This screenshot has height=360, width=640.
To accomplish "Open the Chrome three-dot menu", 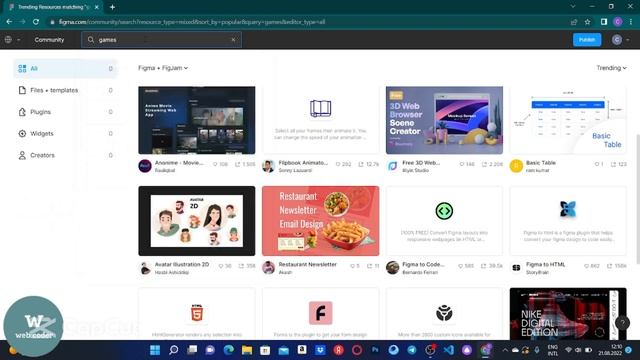I will click(631, 22).
